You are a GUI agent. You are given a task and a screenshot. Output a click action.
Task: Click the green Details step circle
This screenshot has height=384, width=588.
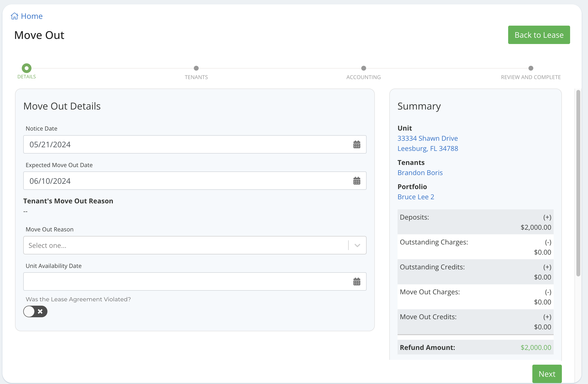click(26, 68)
